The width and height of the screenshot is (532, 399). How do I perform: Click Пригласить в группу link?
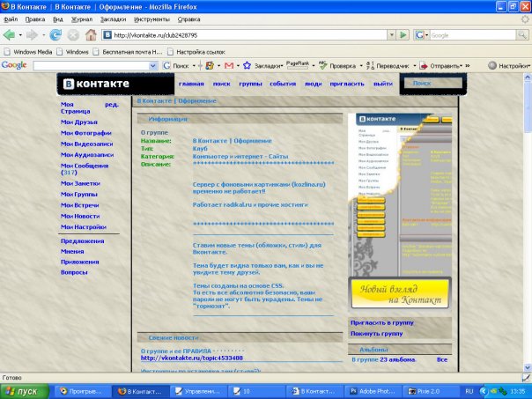[382, 323]
